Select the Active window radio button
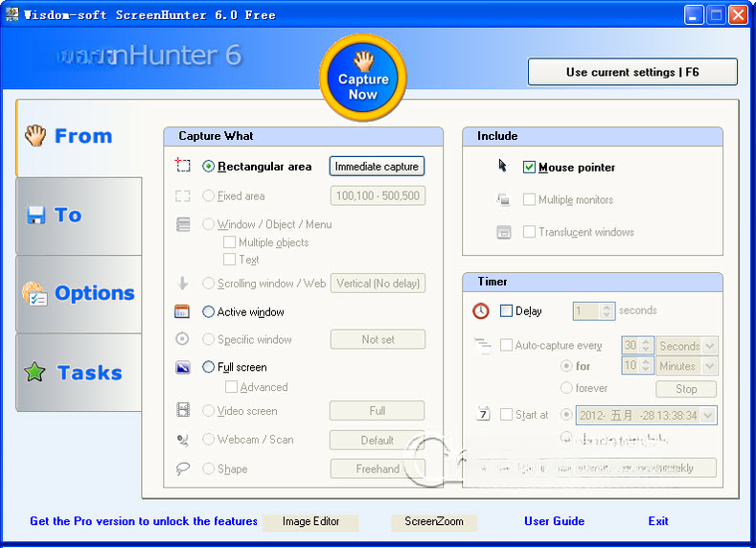Image resolution: width=756 pixels, height=548 pixels. (x=208, y=311)
